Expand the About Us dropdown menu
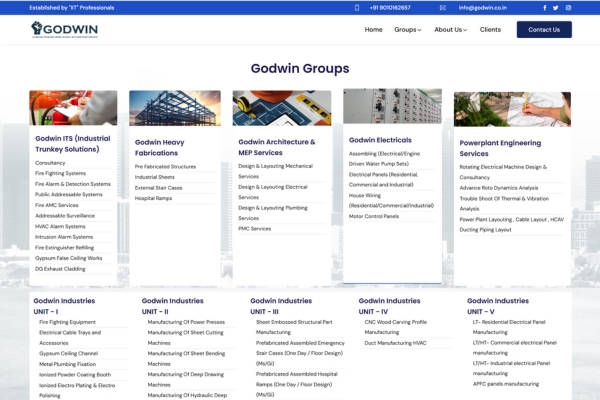 450,30
